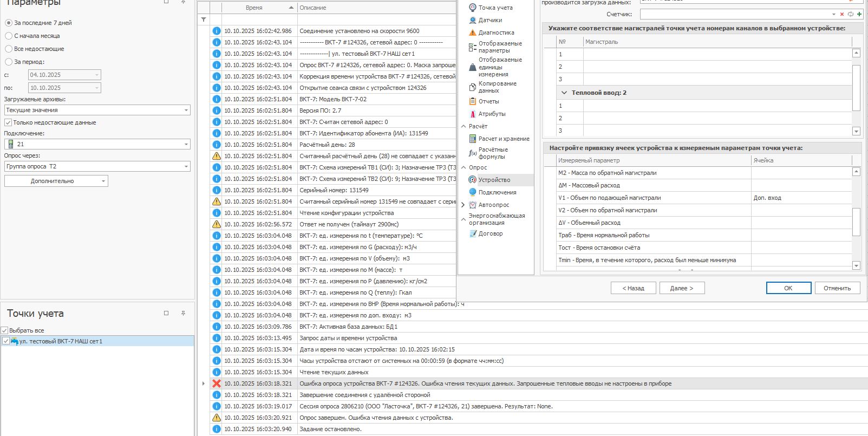Expand the Автоопрос tree node
The image size is (868, 436).
coord(463,205)
